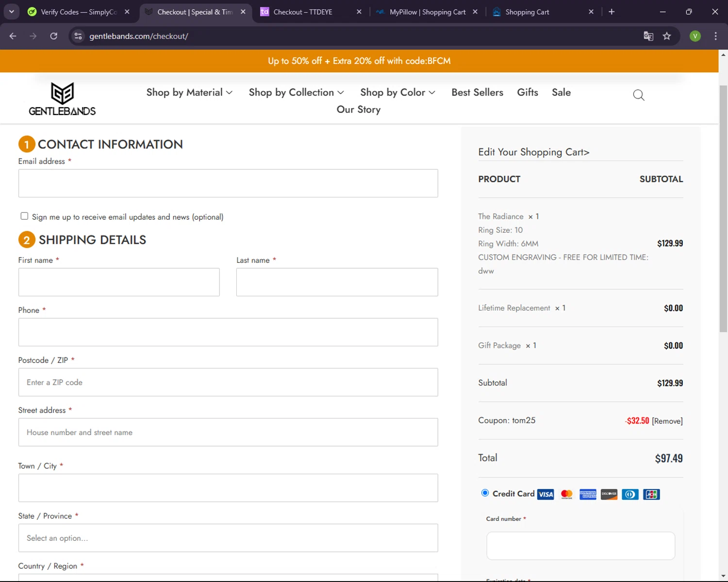The image size is (728, 582).
Task: View site information icon in address bar
Action: [x=78, y=36]
